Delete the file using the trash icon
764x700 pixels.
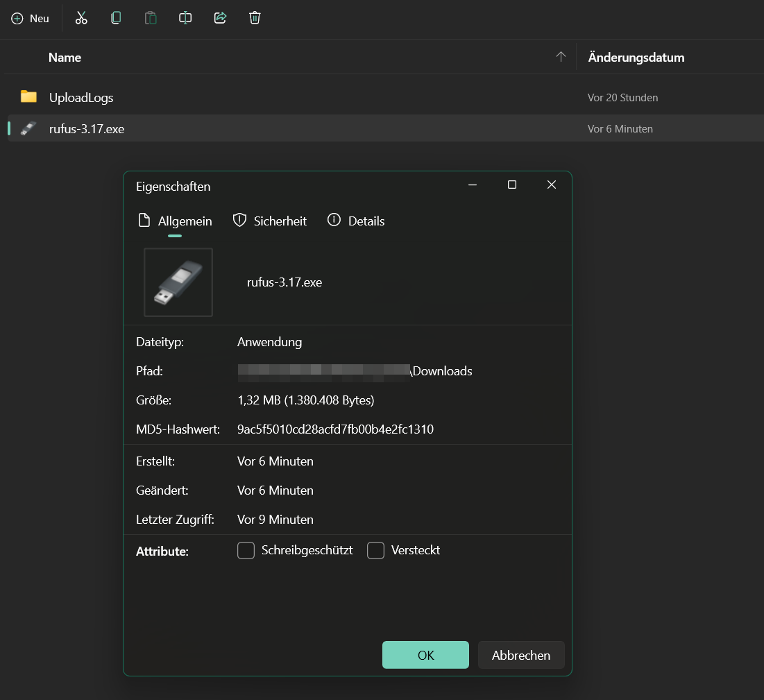coord(255,17)
